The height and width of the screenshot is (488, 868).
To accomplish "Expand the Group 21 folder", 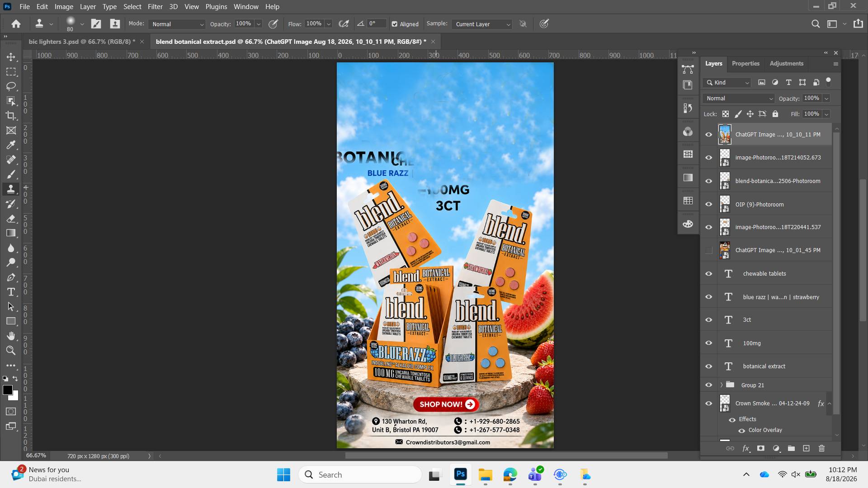I will tap(721, 385).
